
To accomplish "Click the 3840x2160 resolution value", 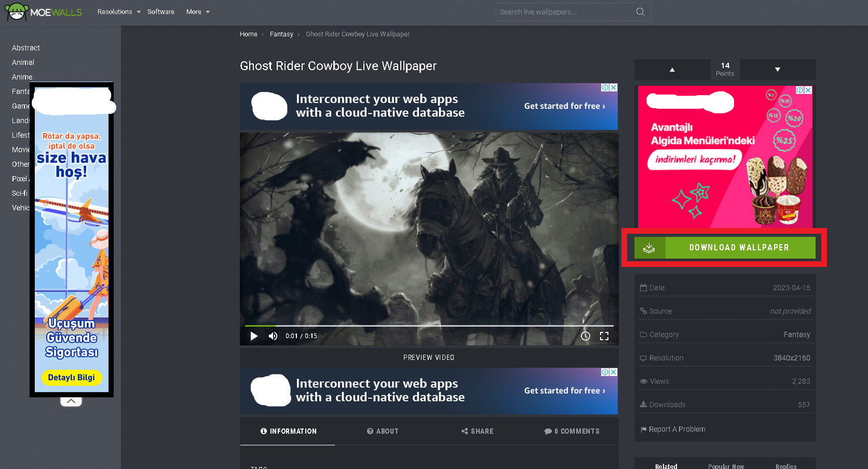I will [x=792, y=358].
